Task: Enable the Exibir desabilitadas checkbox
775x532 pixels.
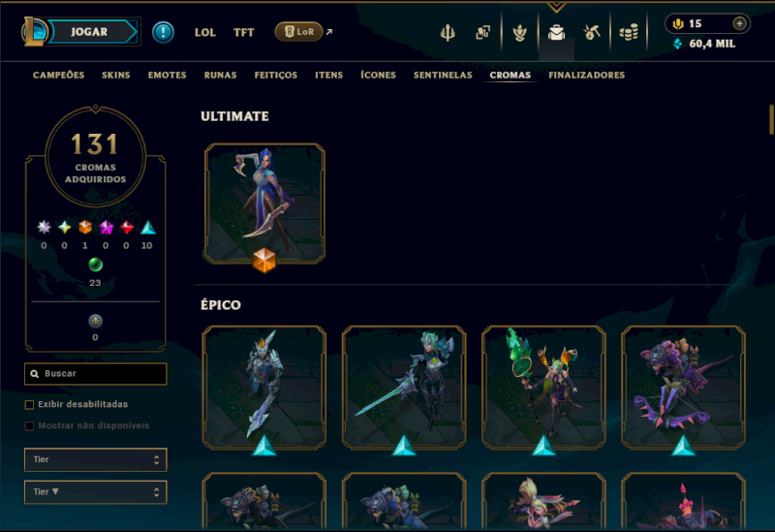Action: click(29, 404)
